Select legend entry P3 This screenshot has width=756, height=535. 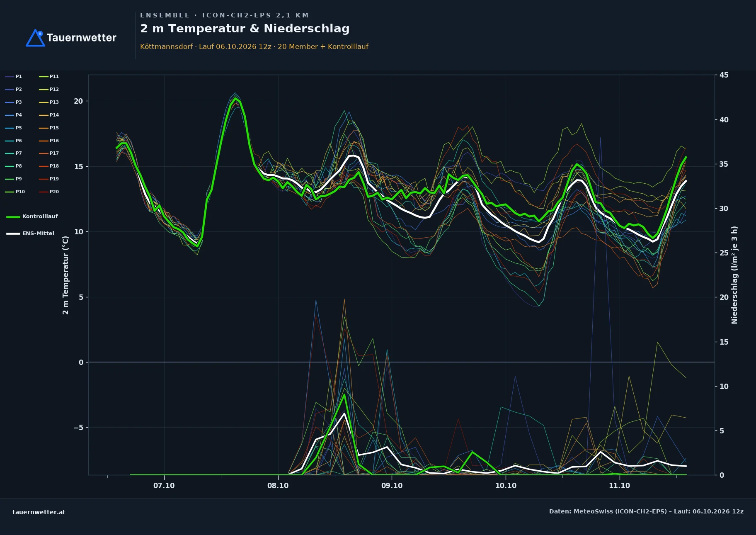pos(13,102)
